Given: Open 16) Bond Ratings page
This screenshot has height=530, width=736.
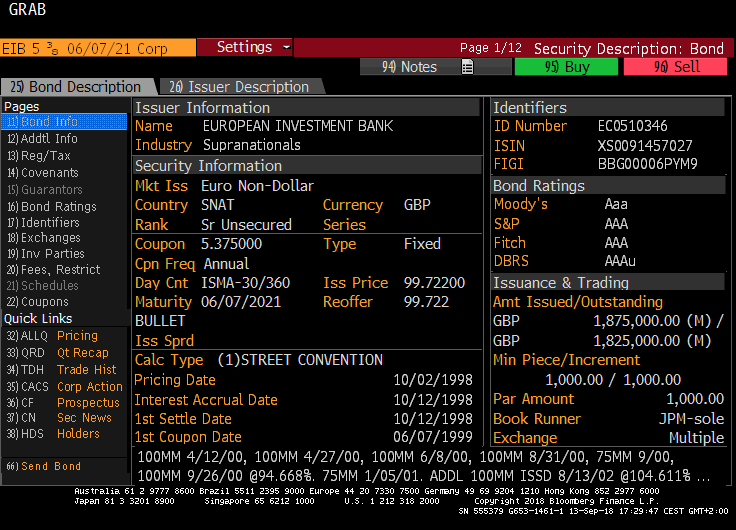Looking at the screenshot, I should click(x=52, y=207).
